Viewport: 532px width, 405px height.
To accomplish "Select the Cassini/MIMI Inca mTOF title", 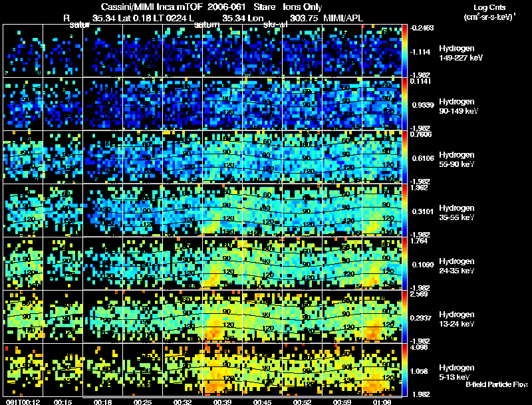I will (152, 7).
